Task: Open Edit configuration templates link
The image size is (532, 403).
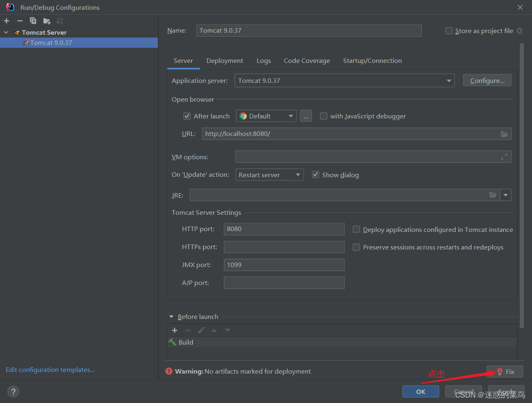Action: tap(50, 370)
